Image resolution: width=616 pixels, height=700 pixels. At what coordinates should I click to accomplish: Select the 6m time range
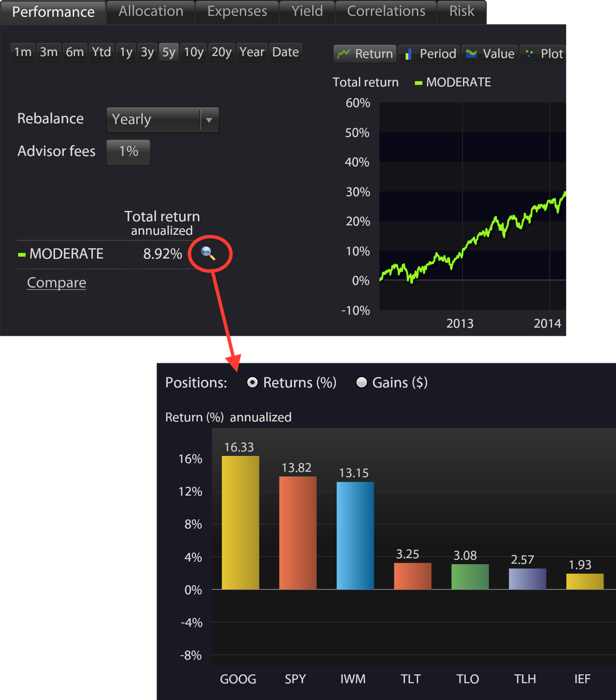click(x=75, y=52)
